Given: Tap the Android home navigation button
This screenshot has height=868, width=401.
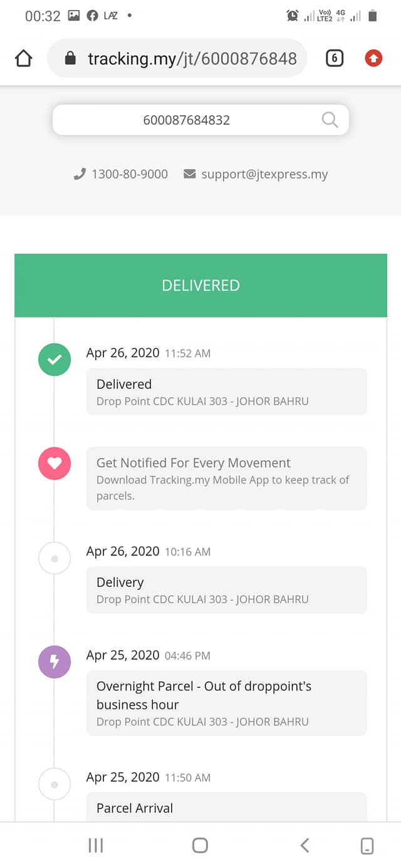Looking at the screenshot, I should pyautogui.click(x=200, y=845).
